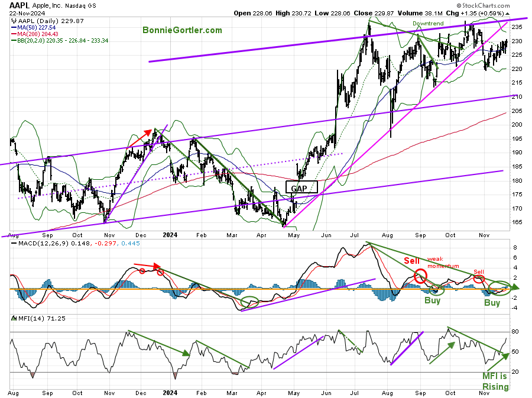Viewport: 532px width, 398px height.
Task: Click the bold '2024' label on the price chart's date axis
Action: point(170,235)
